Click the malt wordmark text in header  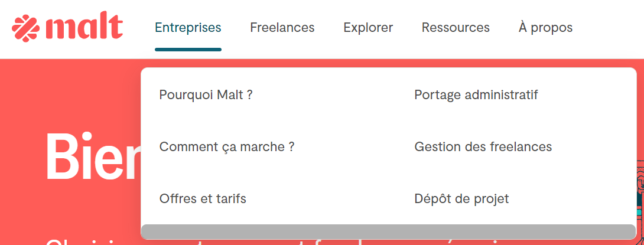pyautogui.click(x=83, y=27)
